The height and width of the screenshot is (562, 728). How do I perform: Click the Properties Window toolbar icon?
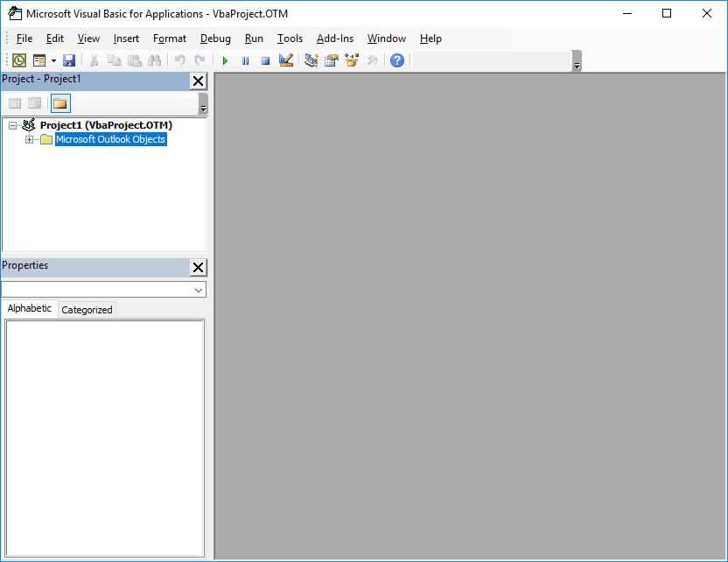point(332,60)
